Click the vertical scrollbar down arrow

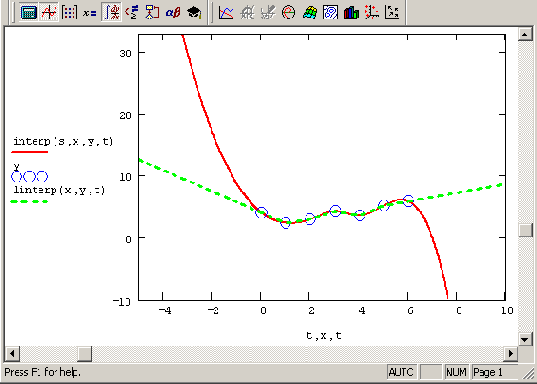(525, 339)
